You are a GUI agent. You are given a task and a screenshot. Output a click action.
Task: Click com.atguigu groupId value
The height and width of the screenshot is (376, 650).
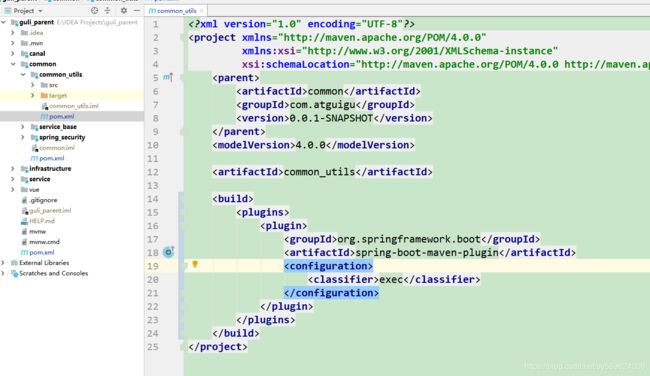coord(323,104)
